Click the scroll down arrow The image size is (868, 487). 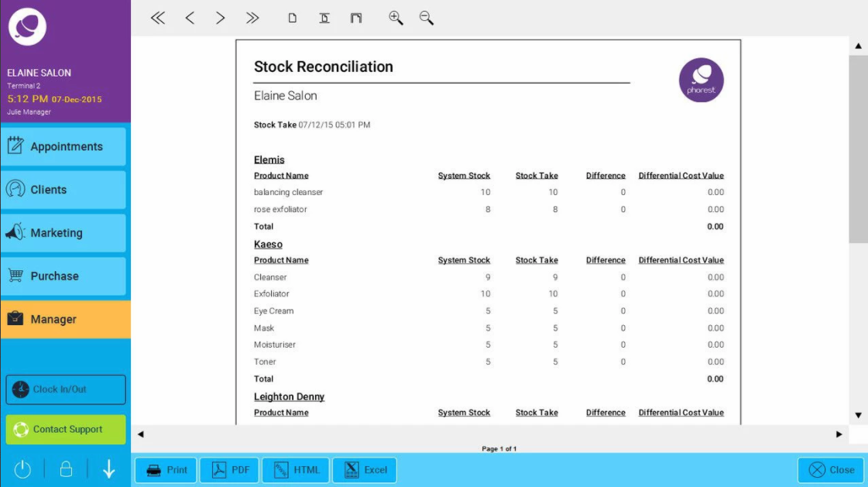pyautogui.click(x=858, y=415)
